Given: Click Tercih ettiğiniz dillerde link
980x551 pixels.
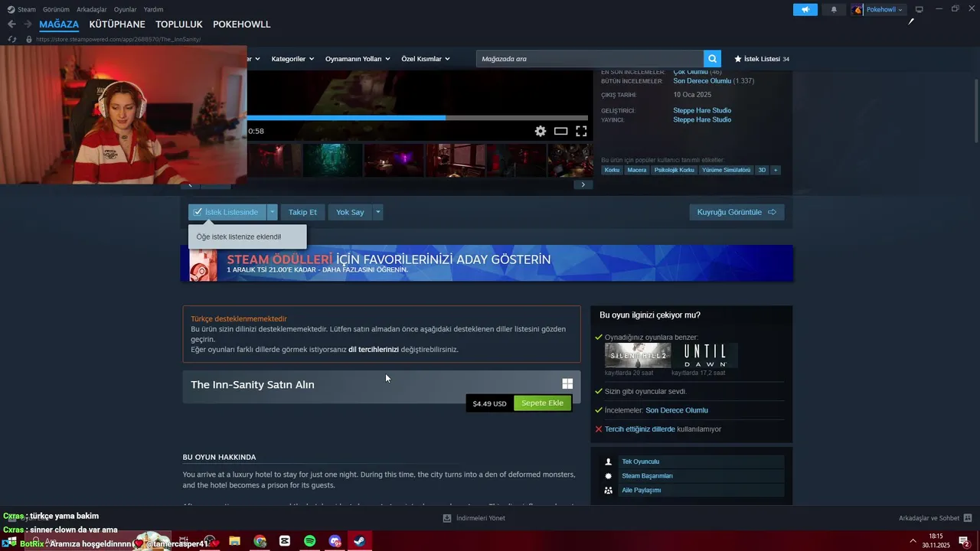Looking at the screenshot, I should click(640, 429).
